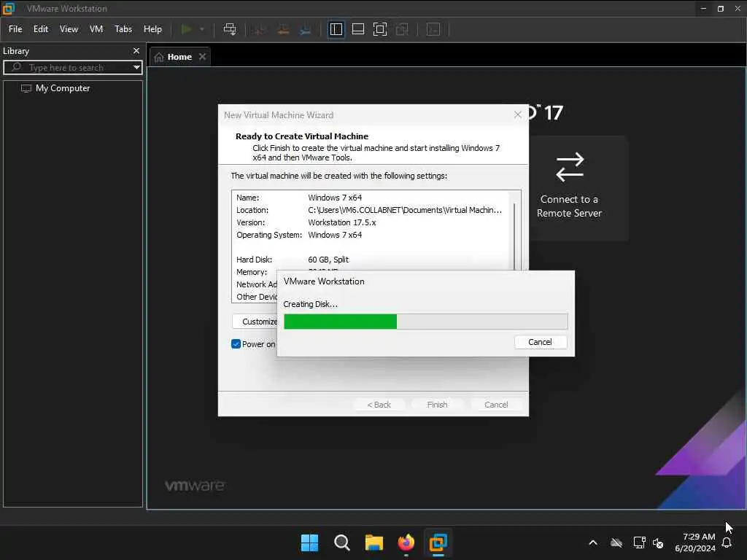
Task: Toggle the Power on after creation checkbox
Action: coord(236,344)
